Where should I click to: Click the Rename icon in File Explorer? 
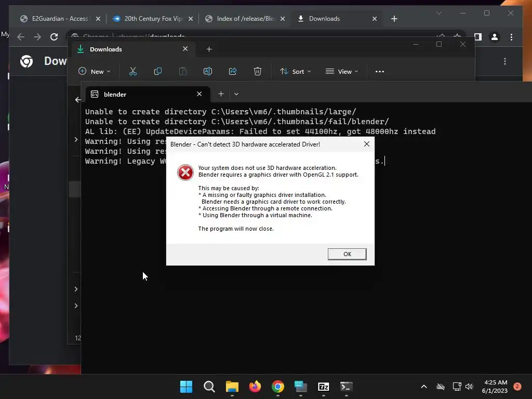click(x=208, y=71)
